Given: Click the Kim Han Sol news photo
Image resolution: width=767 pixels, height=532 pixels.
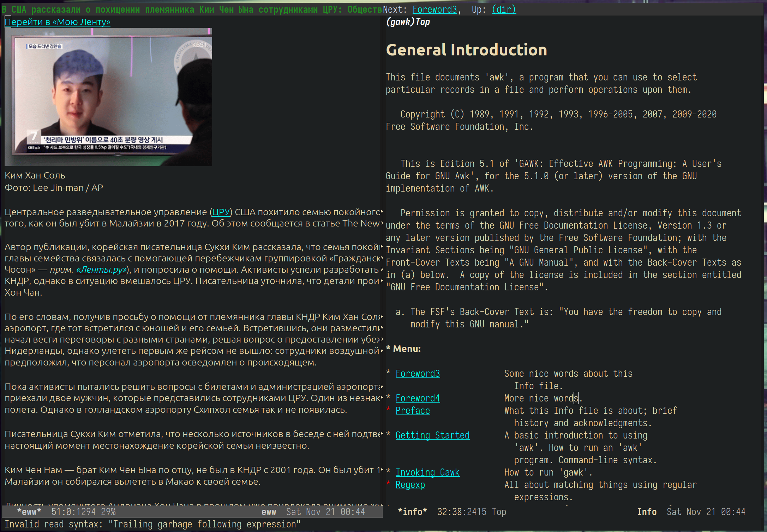Looking at the screenshot, I should click(108, 97).
